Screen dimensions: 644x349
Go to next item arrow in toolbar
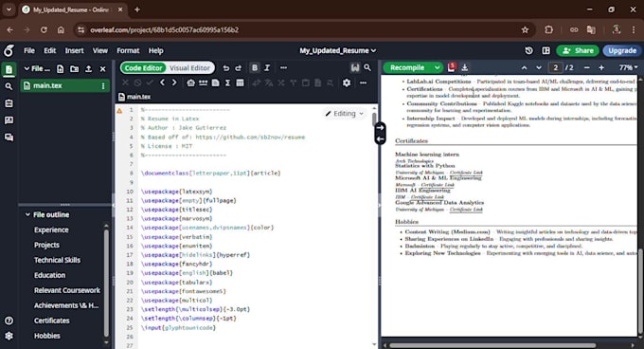click(174, 83)
